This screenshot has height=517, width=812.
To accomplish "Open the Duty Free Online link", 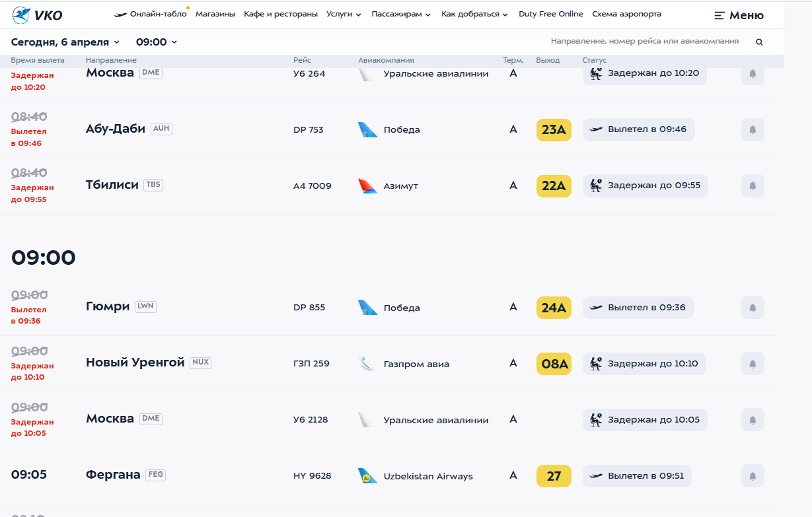I will point(551,15).
